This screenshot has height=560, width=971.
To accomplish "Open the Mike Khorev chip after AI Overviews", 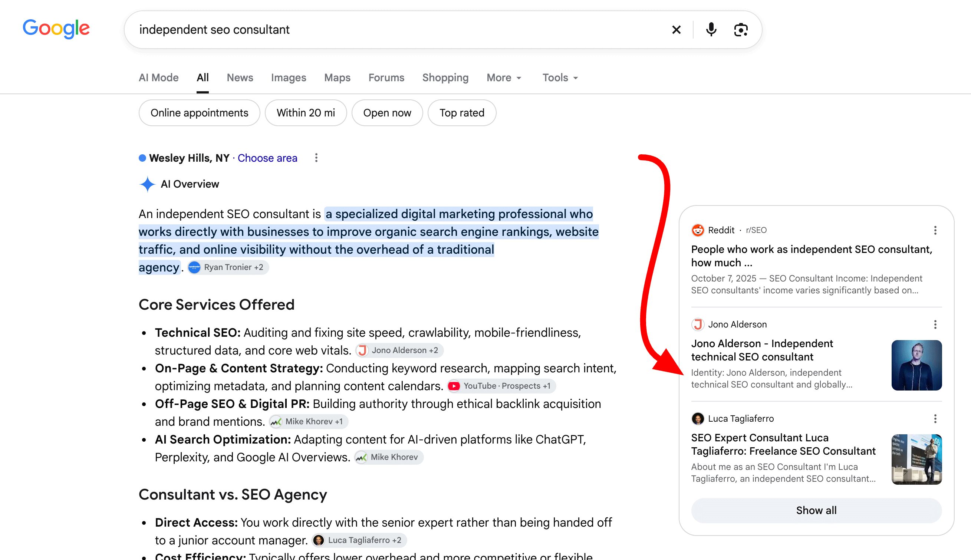I will tap(388, 457).
